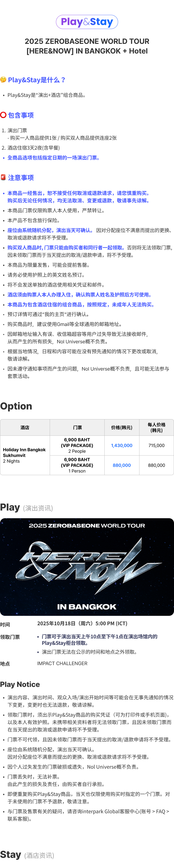Choose the VIP package 1 Person option
174x868 pixels.
[x=77, y=465]
